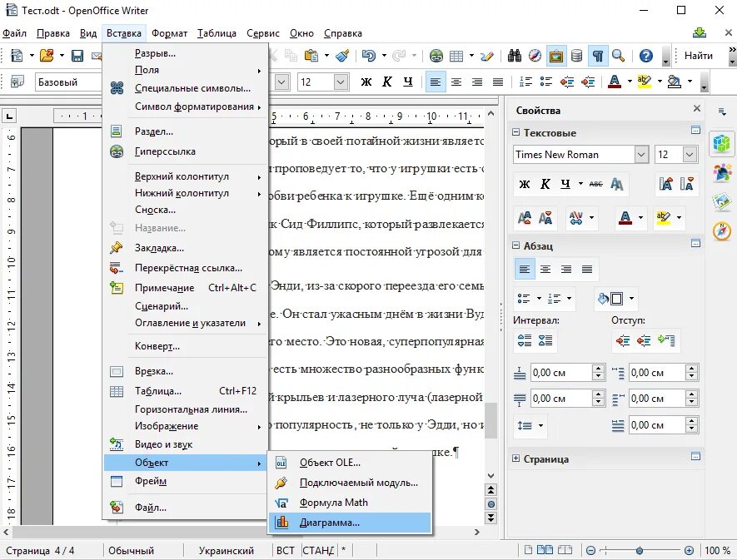
Task: Open the Navigator compass icon in toolbar
Action: click(535, 56)
